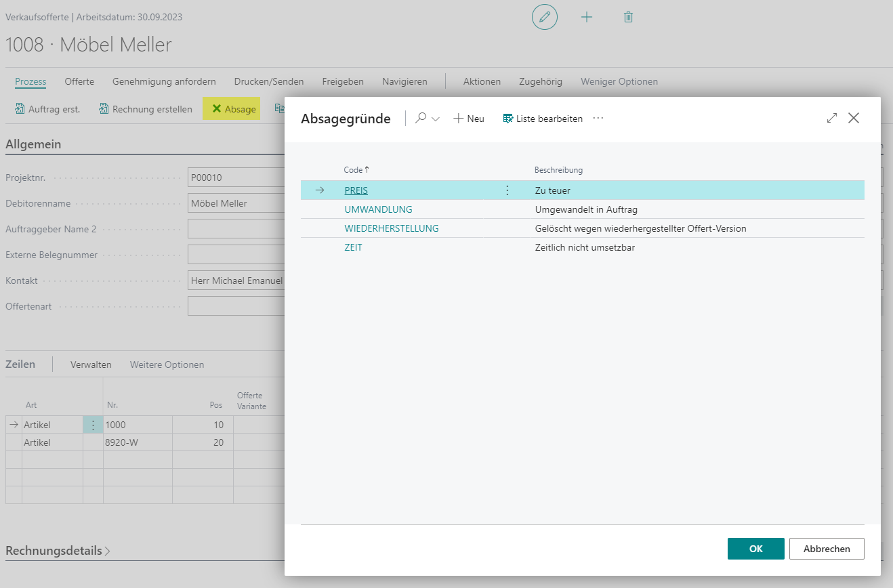Screen dimensions: 893x588
Task: Open the Aktionen menu
Action: click(482, 81)
